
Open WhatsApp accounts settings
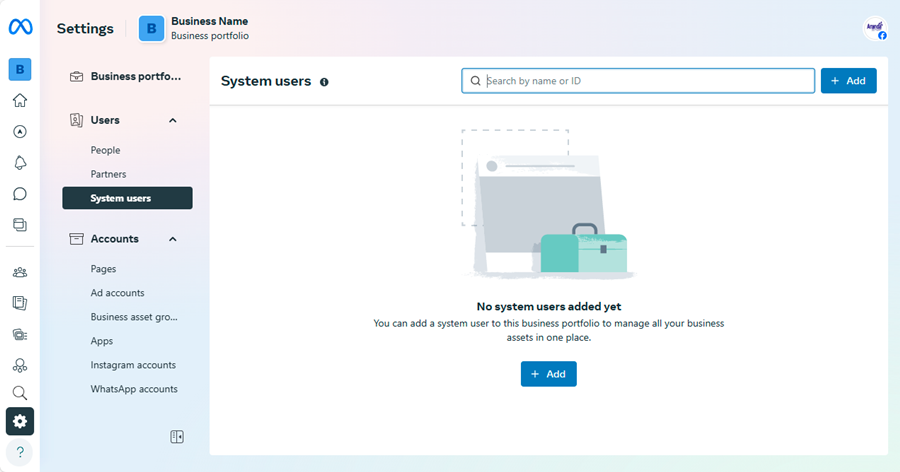(x=134, y=389)
